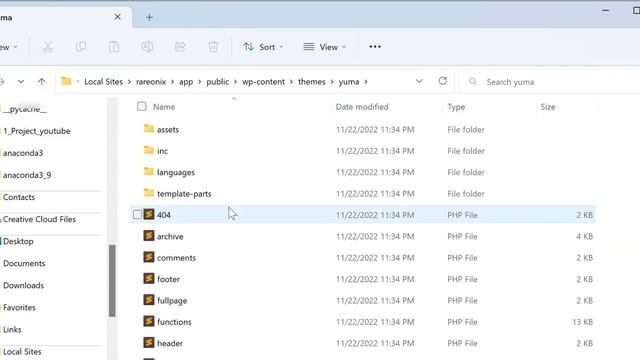Click the search magnifier icon
This screenshot has height=360, width=640.
[473, 82]
